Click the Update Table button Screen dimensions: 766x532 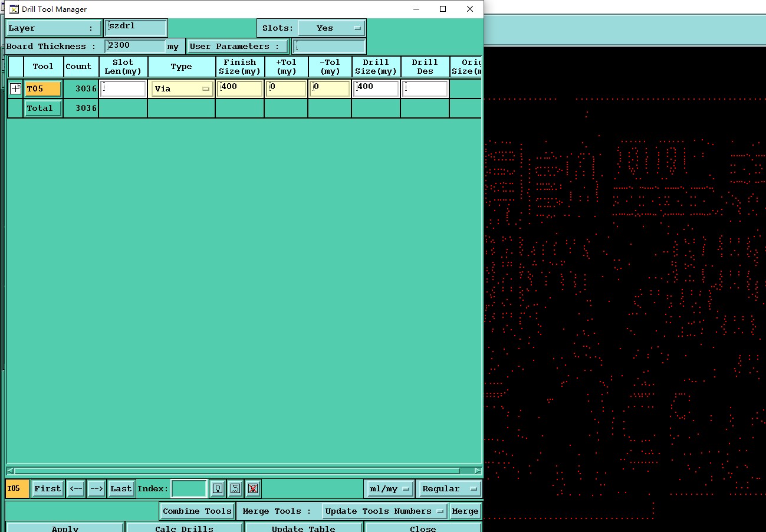point(304,527)
